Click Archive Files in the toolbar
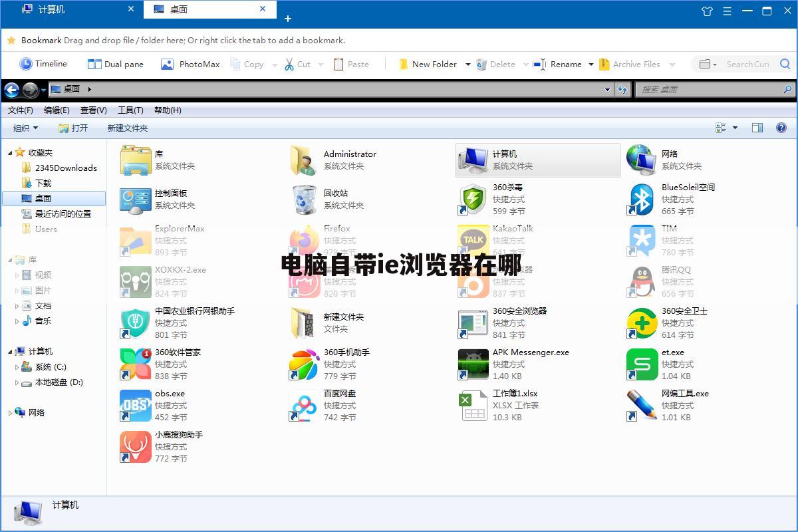The width and height of the screenshot is (798, 532). tap(630, 64)
